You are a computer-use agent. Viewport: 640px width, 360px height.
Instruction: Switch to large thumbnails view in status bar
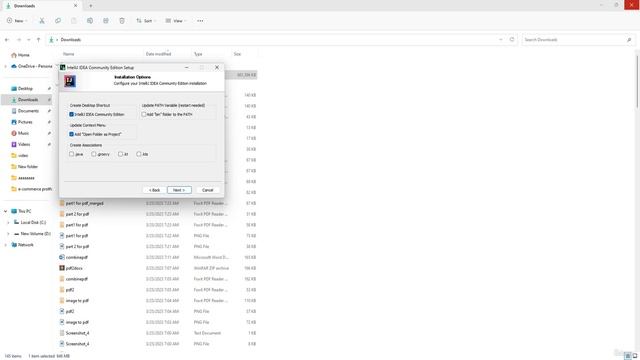(635, 356)
